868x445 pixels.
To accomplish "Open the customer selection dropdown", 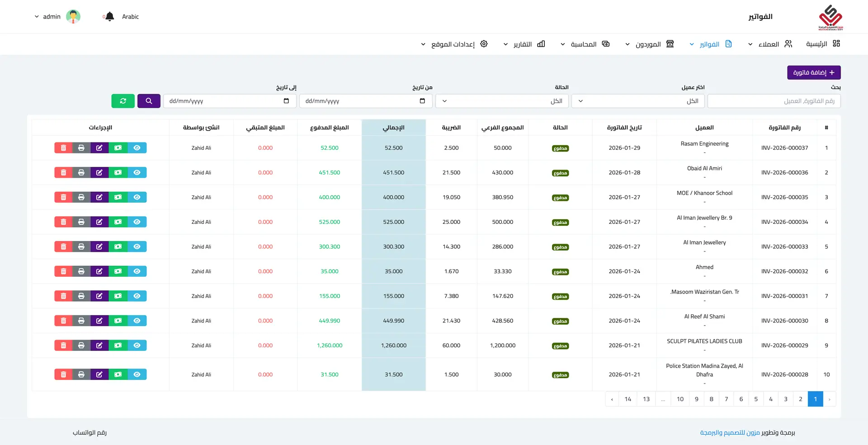I will click(x=638, y=101).
